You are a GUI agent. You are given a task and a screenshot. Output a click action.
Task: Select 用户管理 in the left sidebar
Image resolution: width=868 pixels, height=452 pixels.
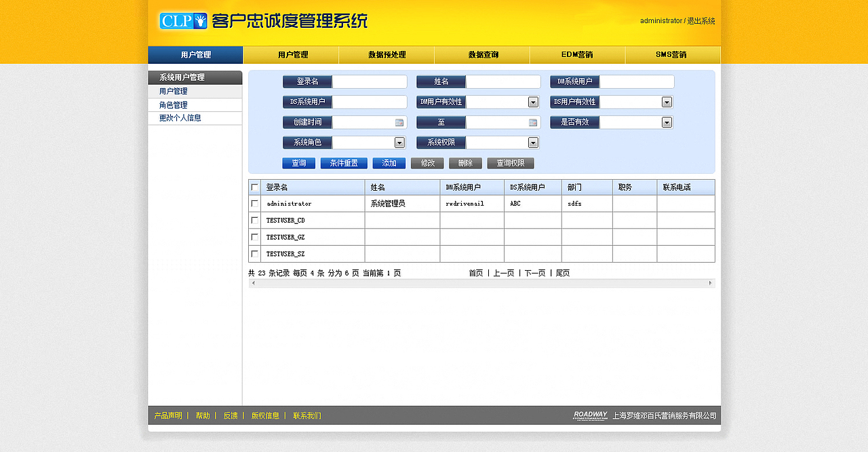[x=195, y=92]
